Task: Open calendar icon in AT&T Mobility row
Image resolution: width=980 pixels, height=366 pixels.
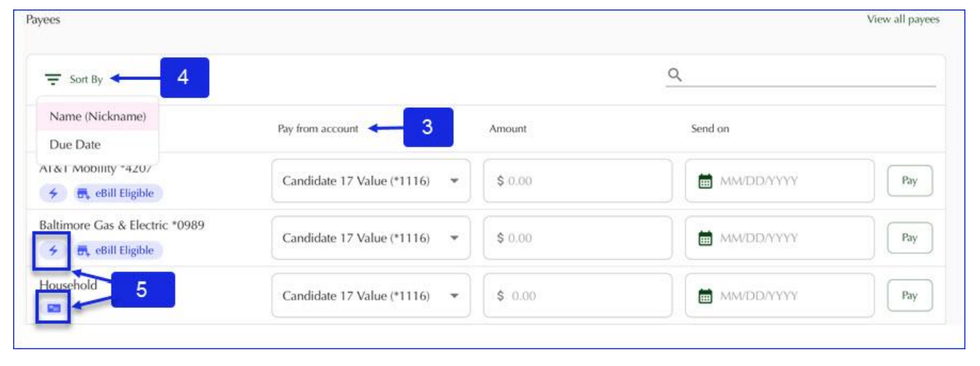Action: pos(705,181)
